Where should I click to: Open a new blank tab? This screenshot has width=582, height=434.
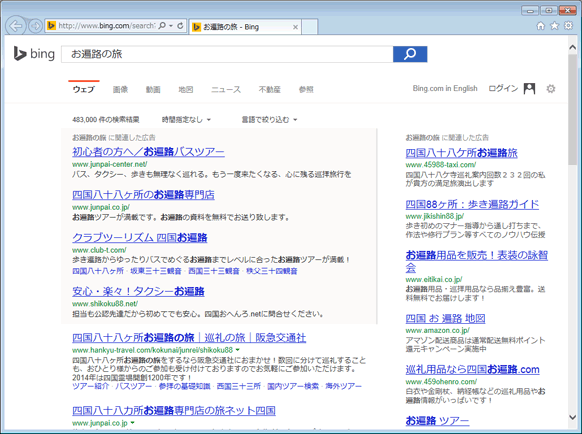[310, 27]
